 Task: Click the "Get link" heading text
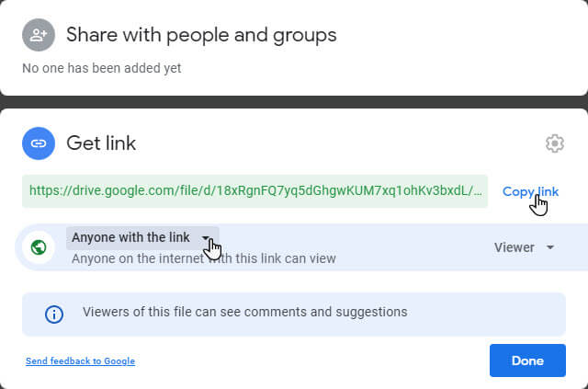click(101, 143)
